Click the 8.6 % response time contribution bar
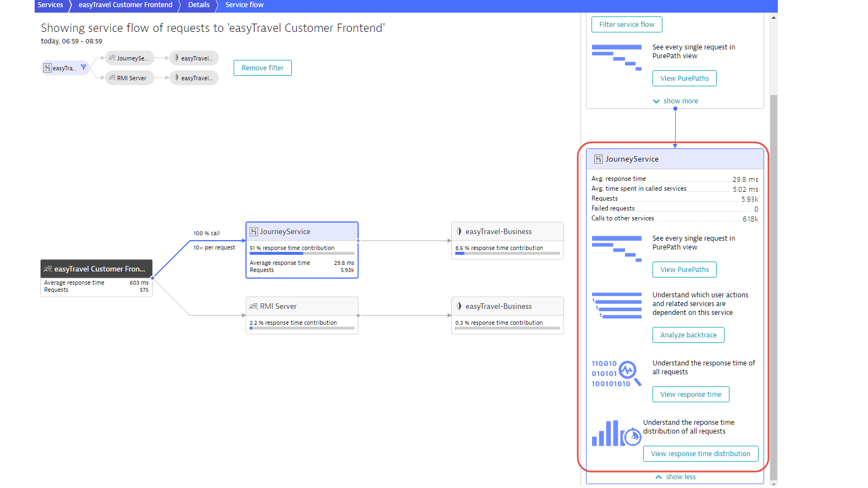 click(507, 253)
